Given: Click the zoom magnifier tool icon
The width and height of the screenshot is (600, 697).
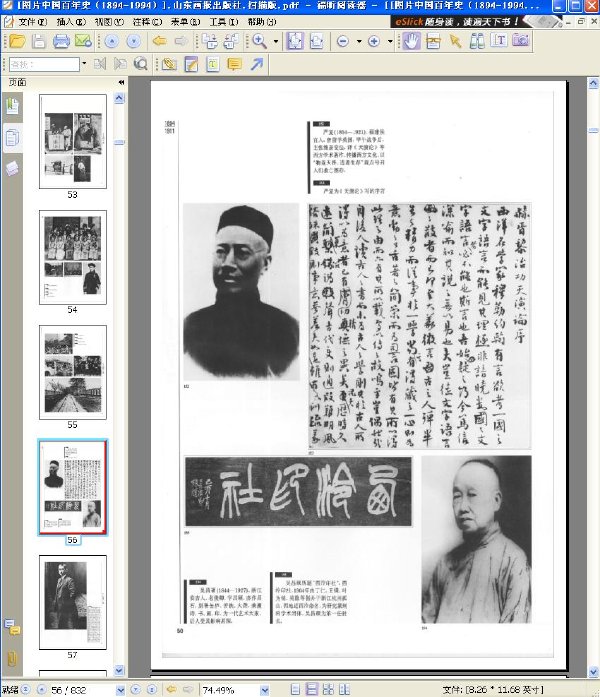Looking at the screenshot, I should point(260,41).
